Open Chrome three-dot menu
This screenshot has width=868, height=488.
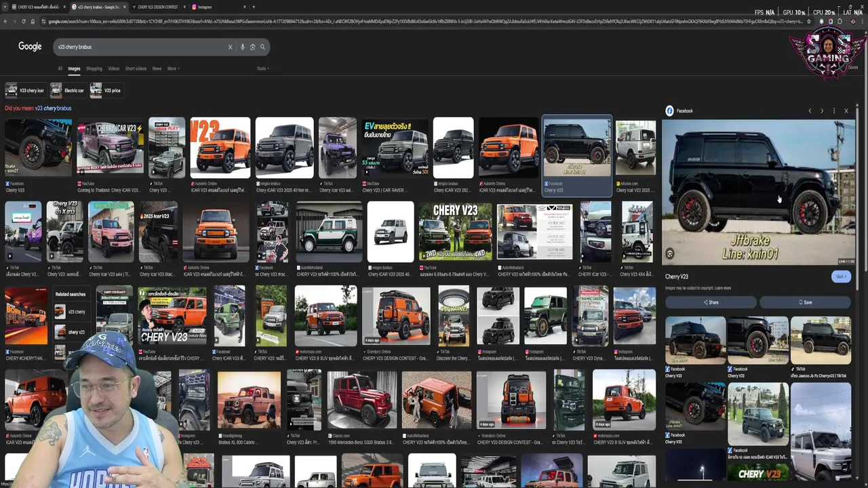pos(863,21)
